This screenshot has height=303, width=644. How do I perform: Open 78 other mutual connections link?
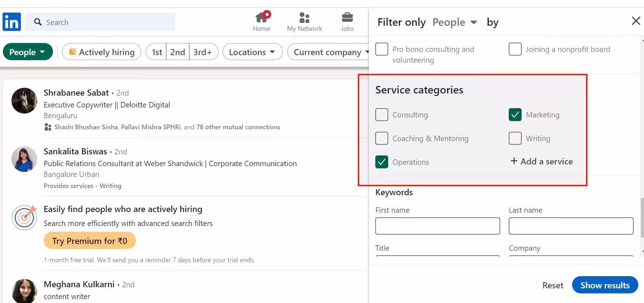[x=238, y=127]
